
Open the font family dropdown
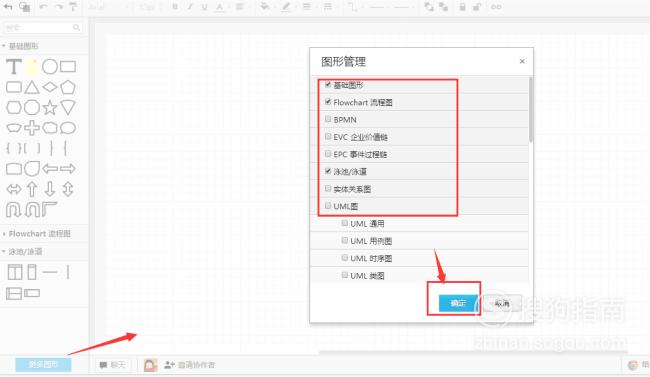coord(108,7)
